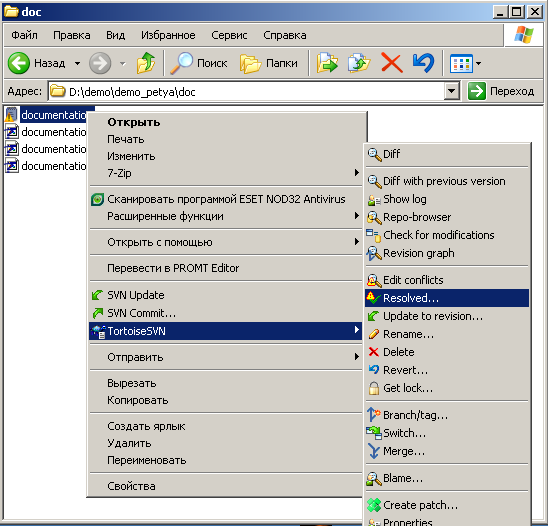Click the Copy To folder toolbar icon
The height and width of the screenshot is (526, 548).
point(359,63)
